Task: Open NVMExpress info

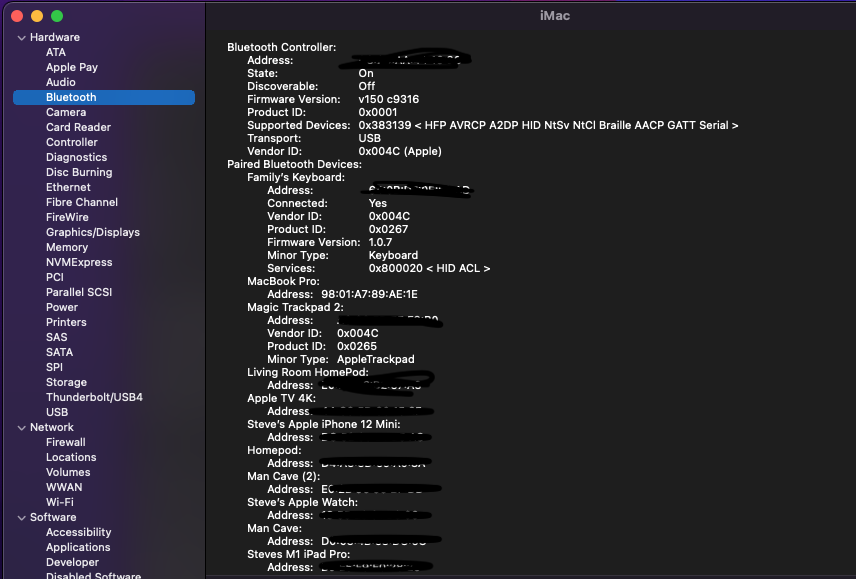Action: pos(79,262)
